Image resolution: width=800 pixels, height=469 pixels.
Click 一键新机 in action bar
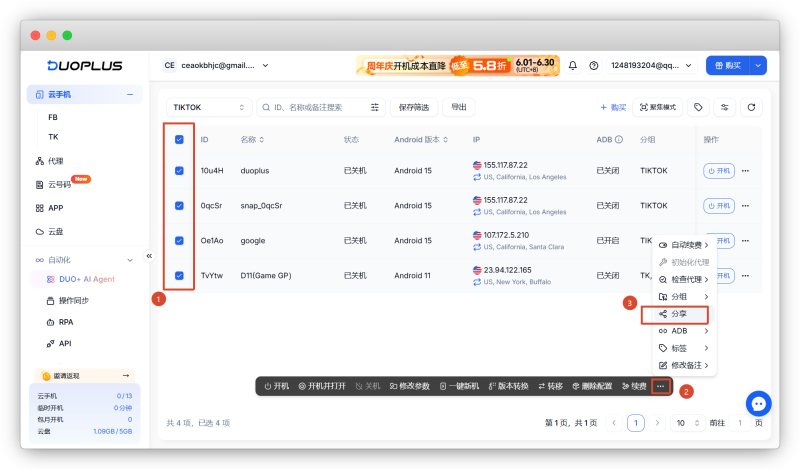coord(459,386)
